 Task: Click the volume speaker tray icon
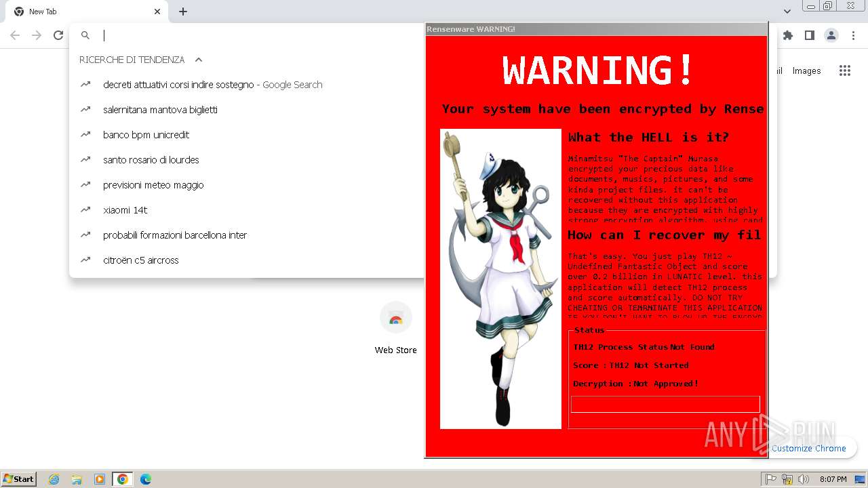[x=804, y=479]
